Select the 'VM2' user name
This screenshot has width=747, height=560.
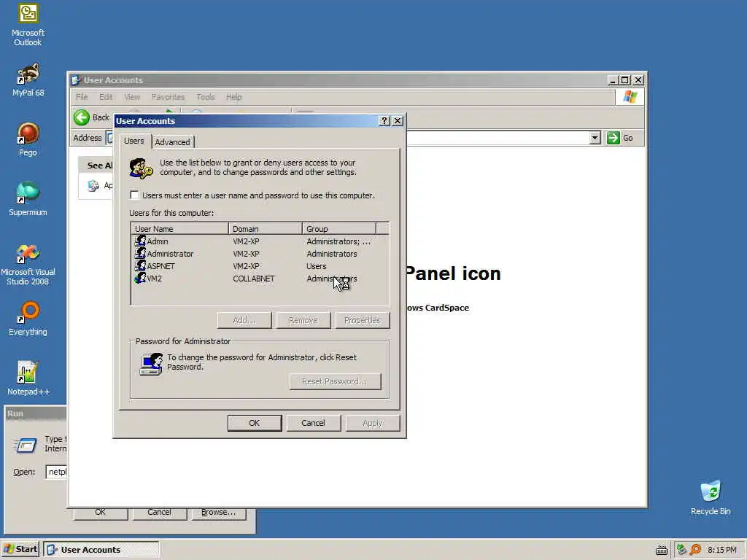tap(155, 279)
